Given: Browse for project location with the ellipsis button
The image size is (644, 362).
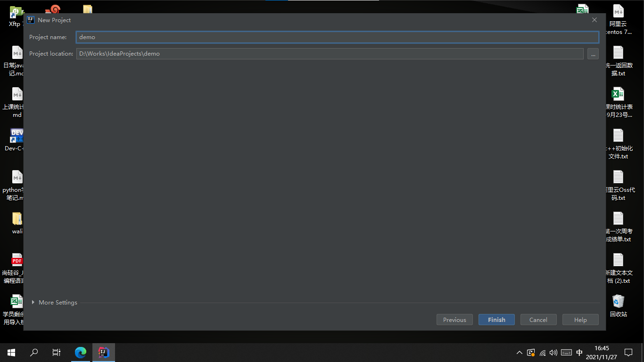Looking at the screenshot, I should [593, 54].
